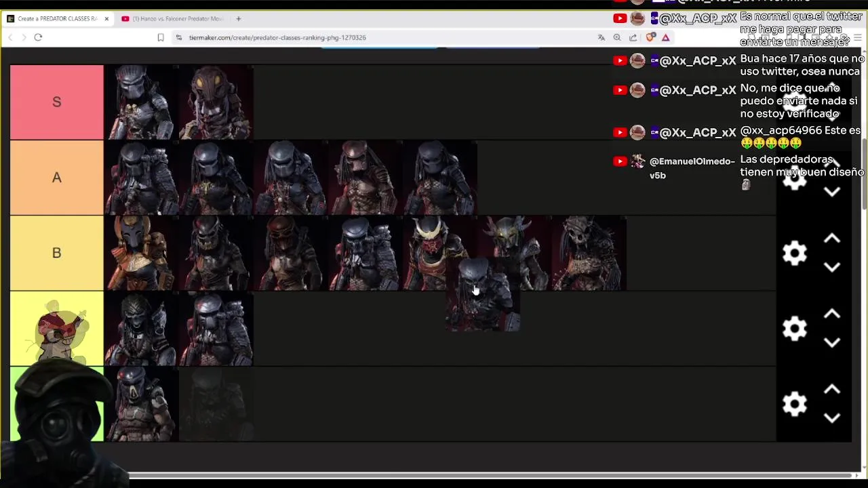Pick the skull-faced last predator in B tier
Screen dimensions: 868x488
coord(589,253)
